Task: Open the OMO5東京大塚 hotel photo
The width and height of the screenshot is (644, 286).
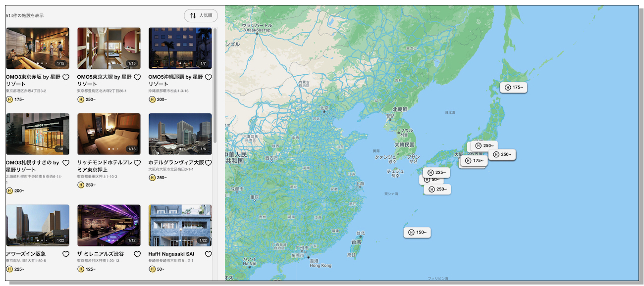Action: click(x=109, y=48)
